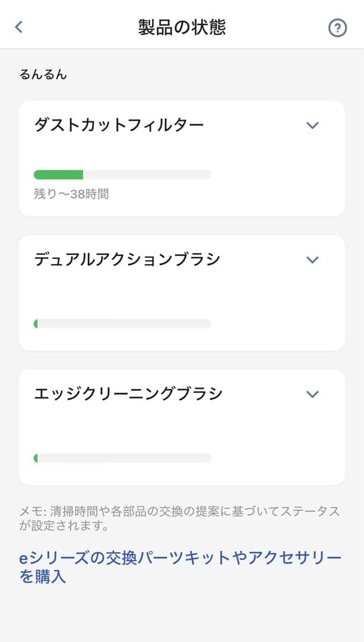The width and height of the screenshot is (364, 642).
Task: Click gray unfilled part of ダストカットフィルター bar
Action: 147,175
